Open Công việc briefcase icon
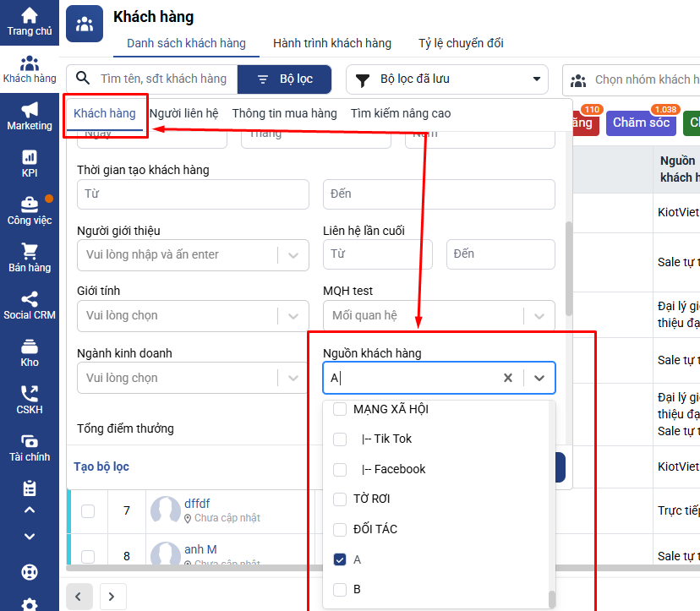This screenshot has width=700, height=611. 30,205
